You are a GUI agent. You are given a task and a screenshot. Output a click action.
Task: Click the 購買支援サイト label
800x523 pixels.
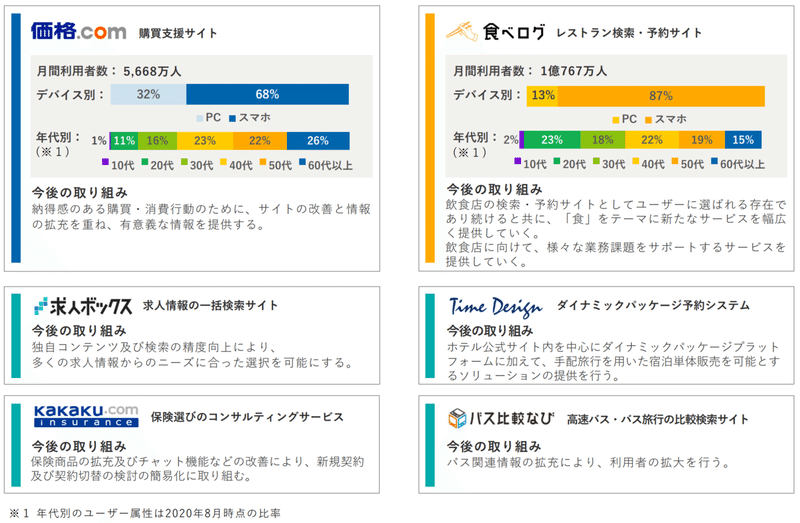pos(179,33)
